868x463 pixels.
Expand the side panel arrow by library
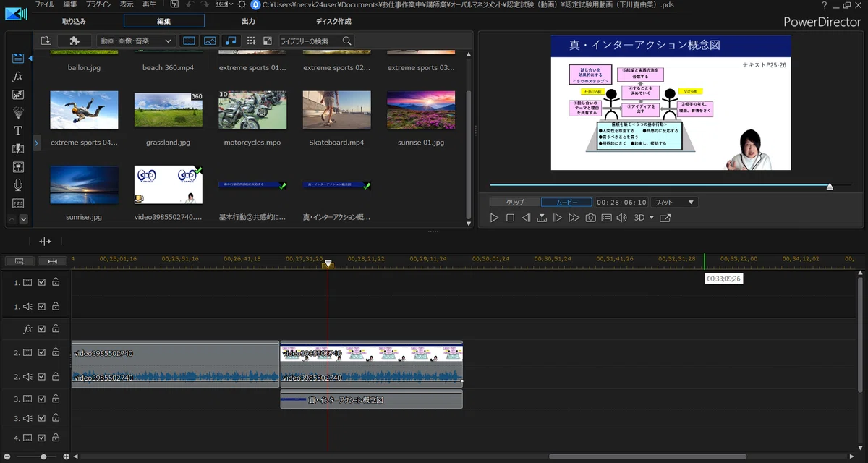point(37,143)
